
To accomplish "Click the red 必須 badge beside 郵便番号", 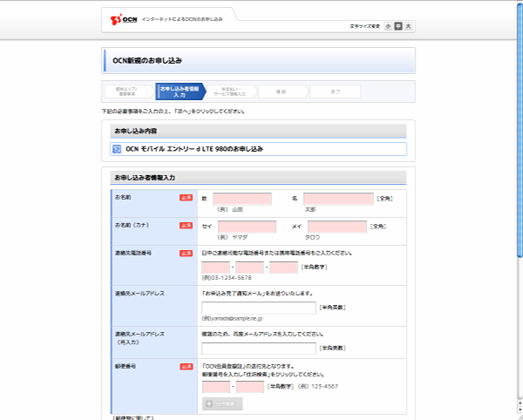I will 187,367.
